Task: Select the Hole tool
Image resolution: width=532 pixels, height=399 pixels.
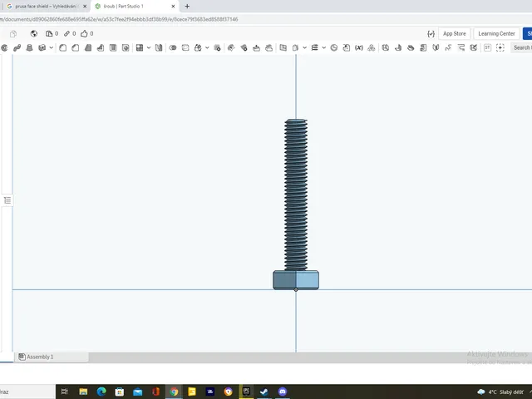Action: 126,48
